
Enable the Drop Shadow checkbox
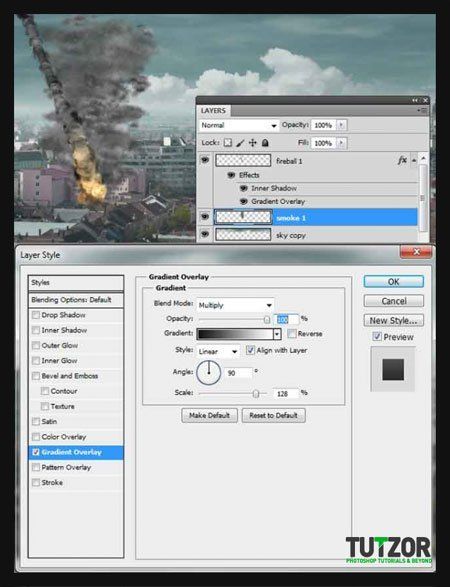36,315
